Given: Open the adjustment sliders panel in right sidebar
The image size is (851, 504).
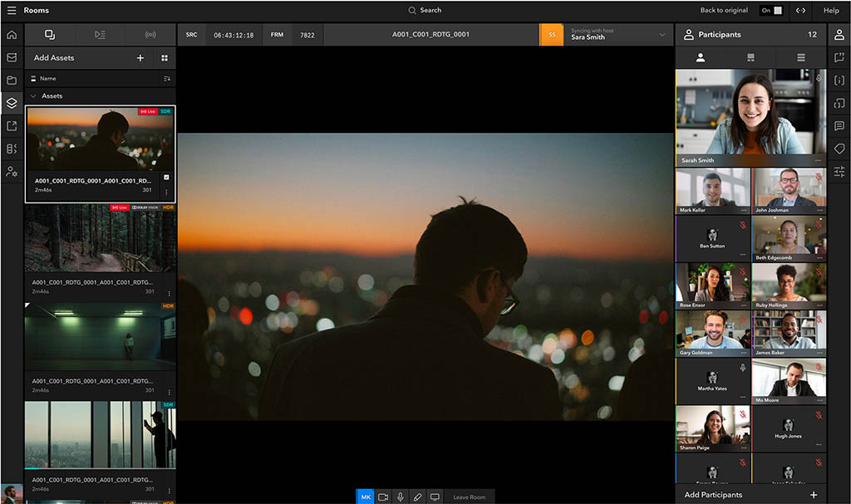Looking at the screenshot, I should pyautogui.click(x=839, y=172).
